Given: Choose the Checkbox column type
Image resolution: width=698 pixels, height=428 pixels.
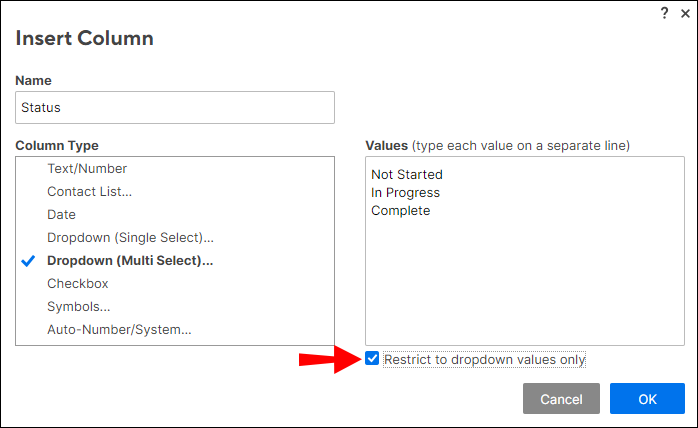Looking at the screenshot, I should [78, 284].
